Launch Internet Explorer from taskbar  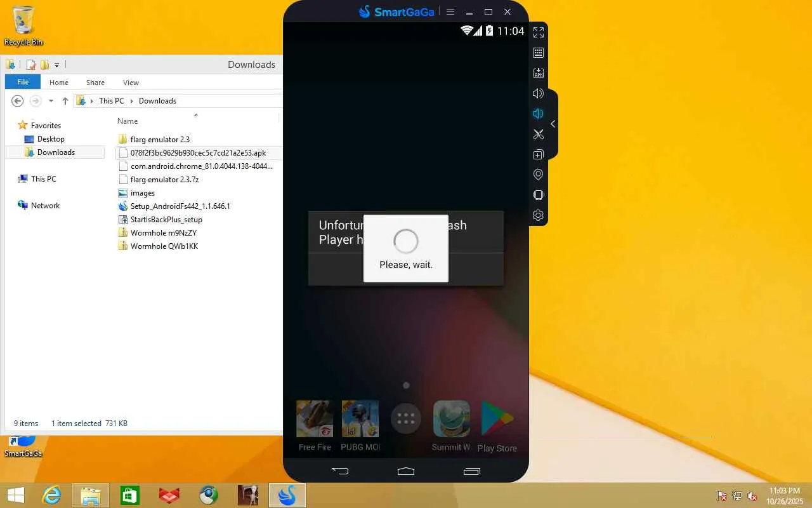pyautogui.click(x=51, y=495)
